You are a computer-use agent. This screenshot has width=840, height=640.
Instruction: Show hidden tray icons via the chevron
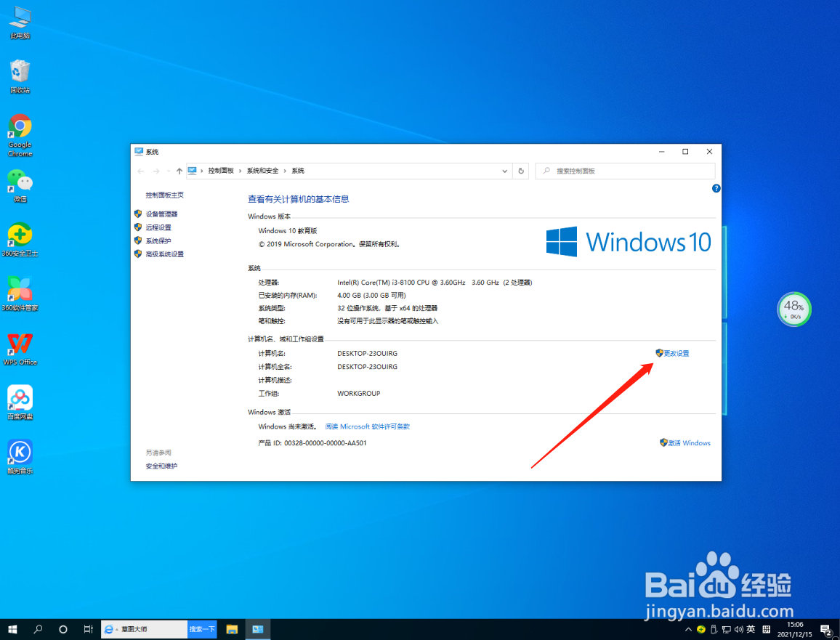coord(688,629)
